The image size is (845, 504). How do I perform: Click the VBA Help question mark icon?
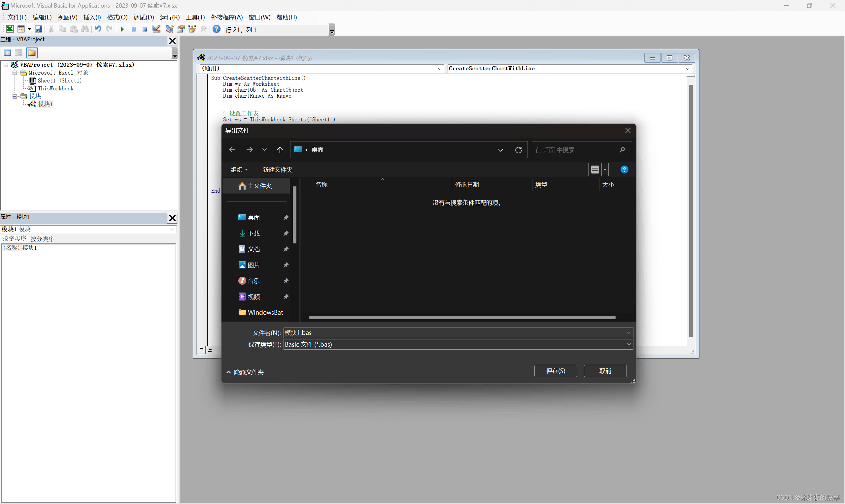coord(217,29)
